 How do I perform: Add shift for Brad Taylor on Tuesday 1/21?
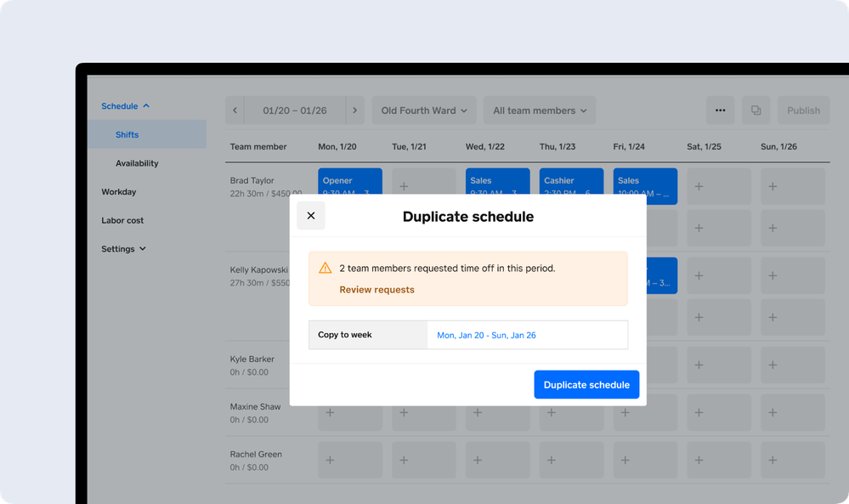coord(404,186)
